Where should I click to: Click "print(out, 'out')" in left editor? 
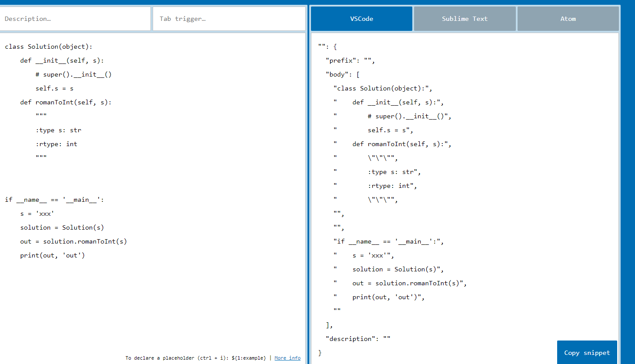[53, 255]
